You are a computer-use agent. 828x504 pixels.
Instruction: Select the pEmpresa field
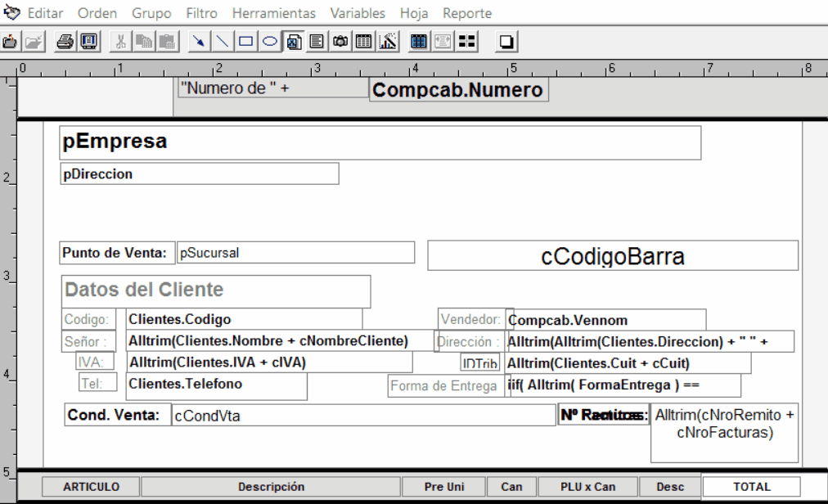[x=380, y=142]
